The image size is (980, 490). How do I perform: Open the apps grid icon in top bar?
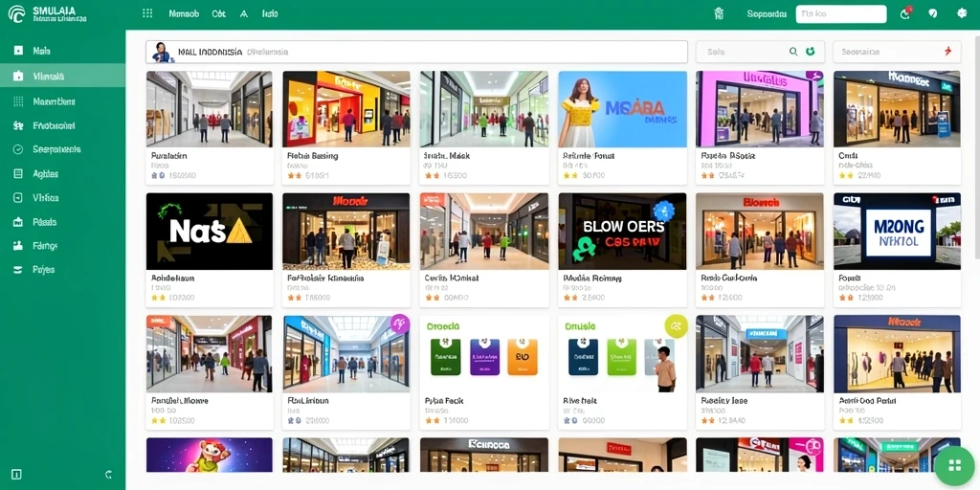coord(147,13)
